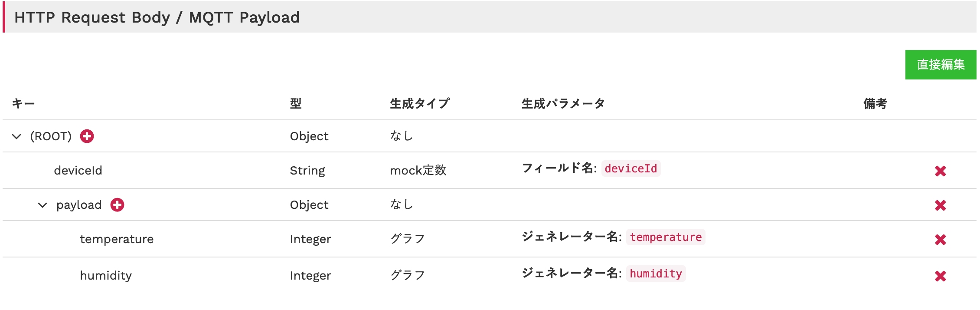
Task: Click the Integer type of humidity row
Action: coord(310,276)
